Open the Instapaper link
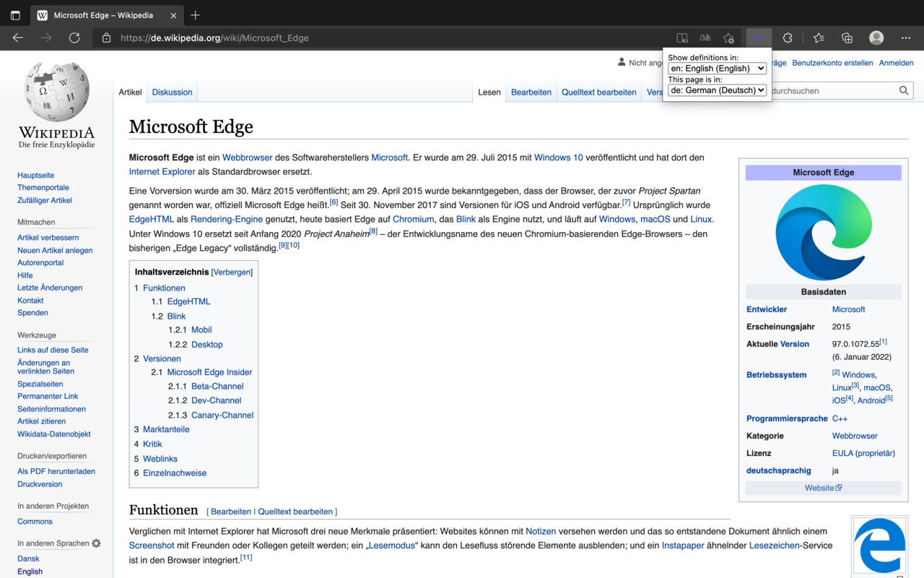This screenshot has width=924, height=578. point(683,545)
